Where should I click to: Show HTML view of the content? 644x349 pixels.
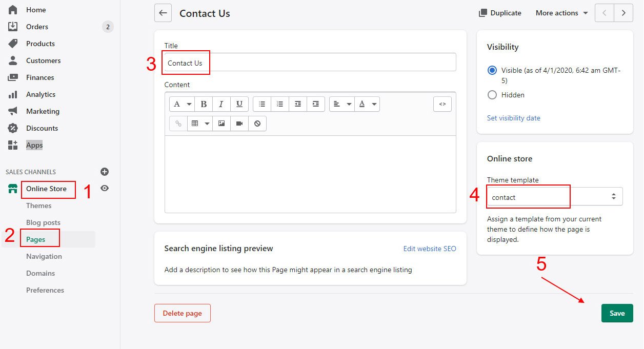coord(442,104)
